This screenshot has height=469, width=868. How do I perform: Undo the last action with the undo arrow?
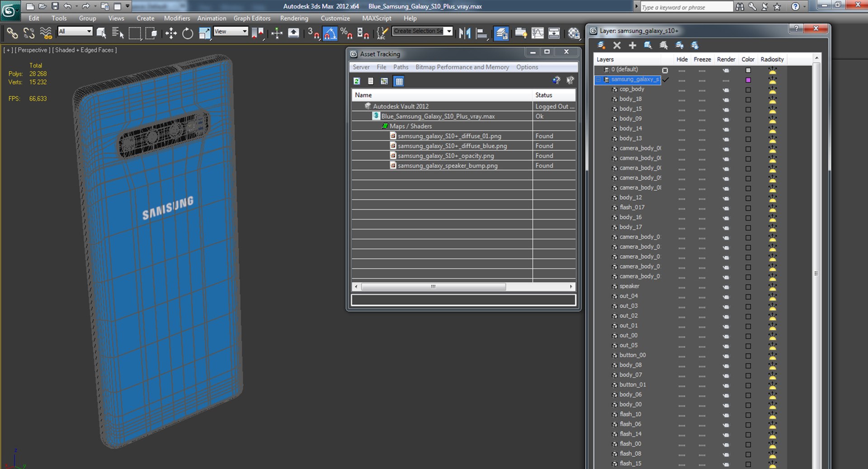tap(67, 6)
